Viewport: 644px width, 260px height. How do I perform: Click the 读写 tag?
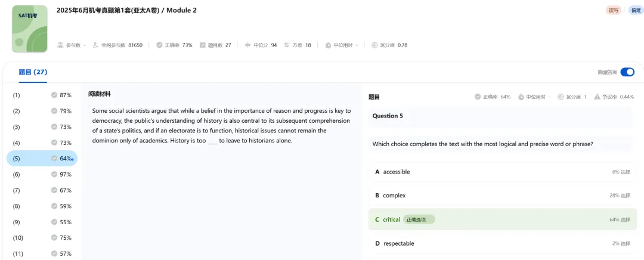(x=613, y=10)
